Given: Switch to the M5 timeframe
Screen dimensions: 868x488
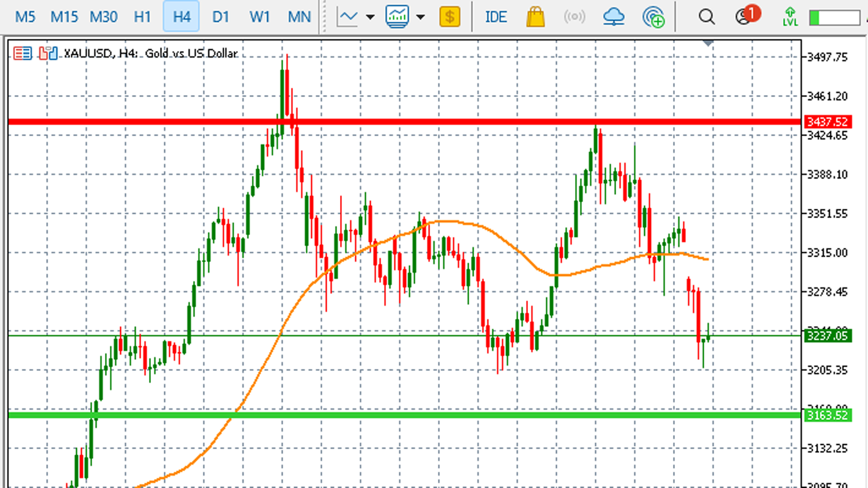Looking at the screenshot, I should click(26, 17).
